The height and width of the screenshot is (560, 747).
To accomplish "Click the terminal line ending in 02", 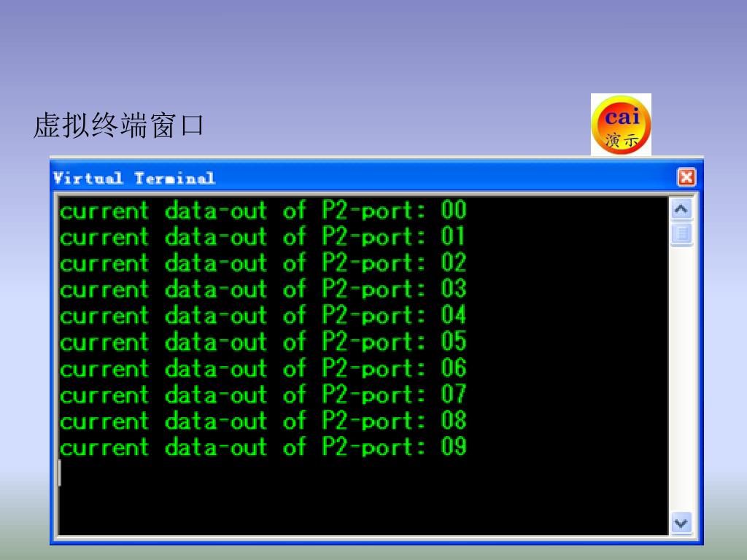I will (263, 262).
